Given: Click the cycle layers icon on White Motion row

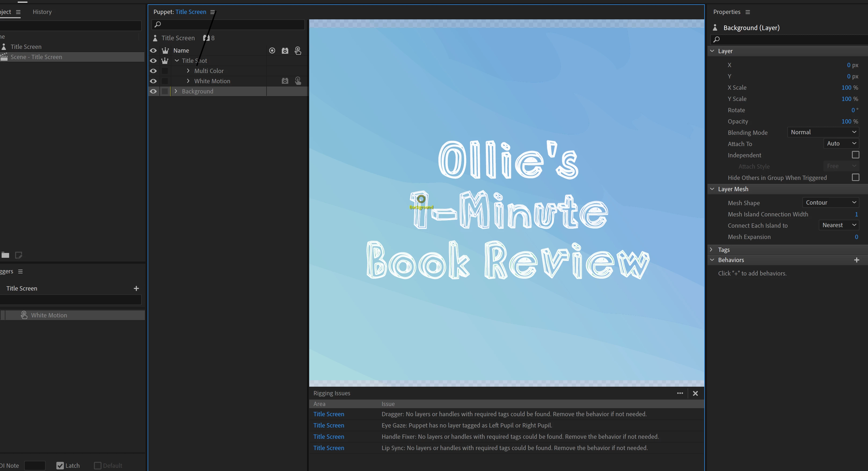Looking at the screenshot, I should point(285,81).
